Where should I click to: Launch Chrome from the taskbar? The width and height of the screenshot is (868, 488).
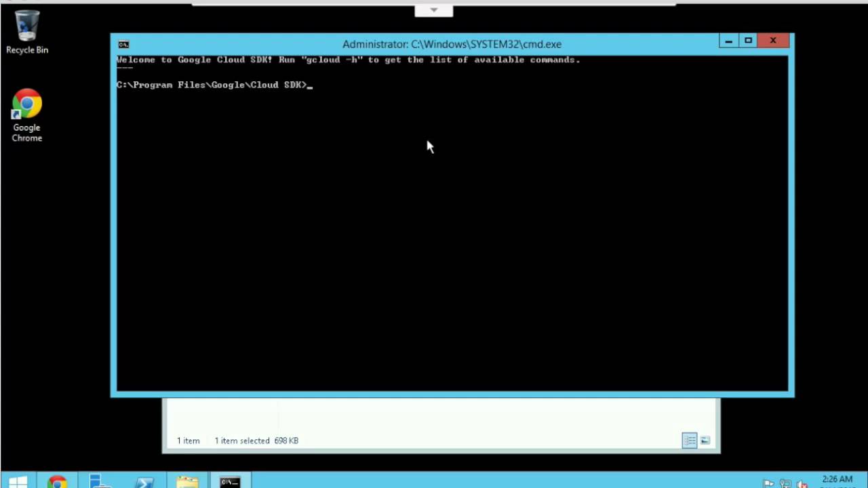[58, 482]
